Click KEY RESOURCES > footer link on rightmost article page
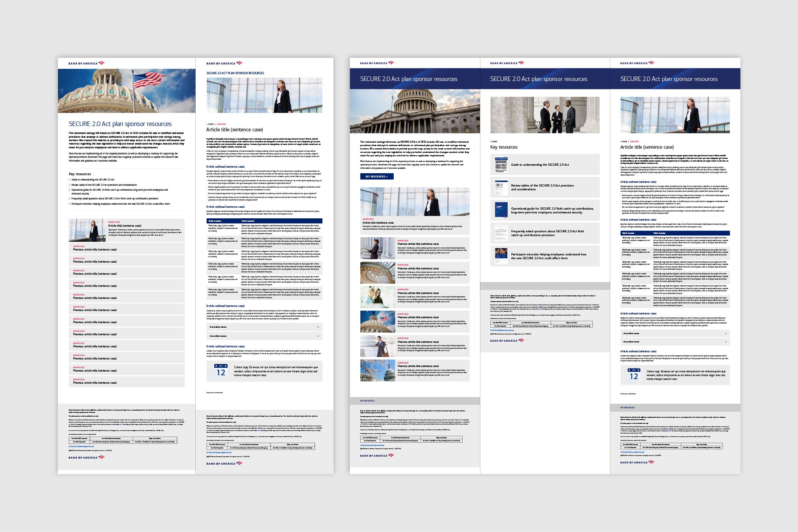798x532 pixels. (628, 408)
